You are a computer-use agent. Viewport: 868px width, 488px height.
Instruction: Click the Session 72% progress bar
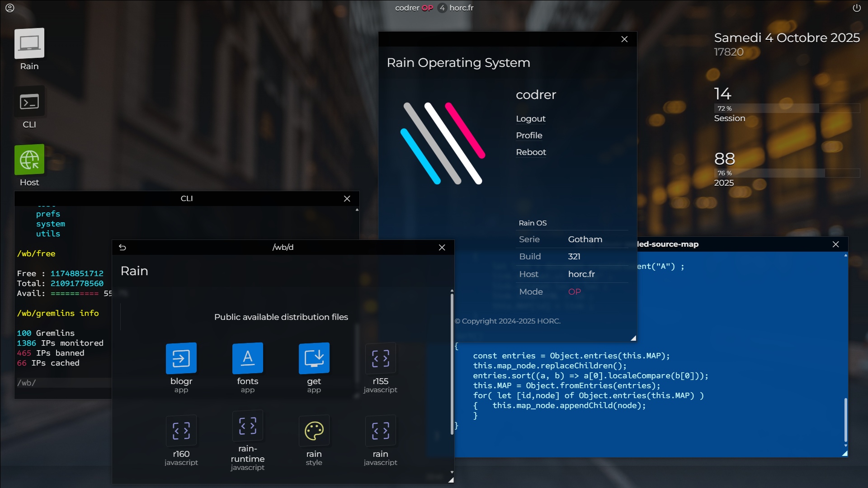pyautogui.click(x=786, y=108)
